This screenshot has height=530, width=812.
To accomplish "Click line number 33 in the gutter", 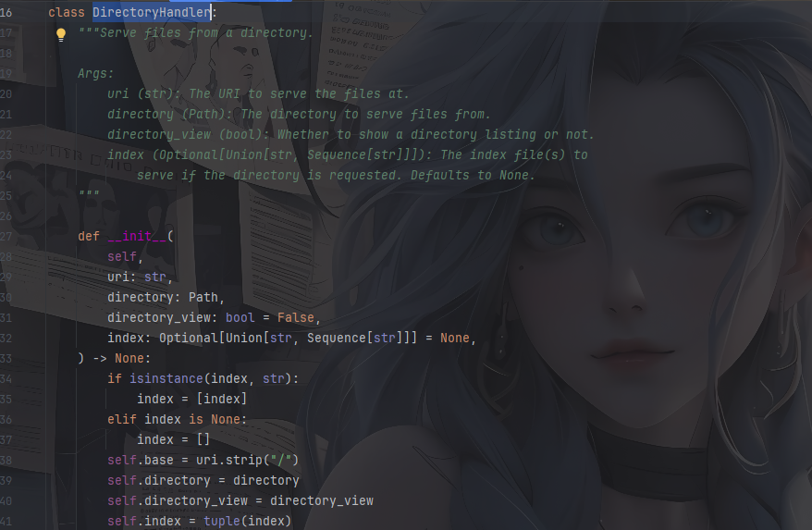I will (6, 358).
